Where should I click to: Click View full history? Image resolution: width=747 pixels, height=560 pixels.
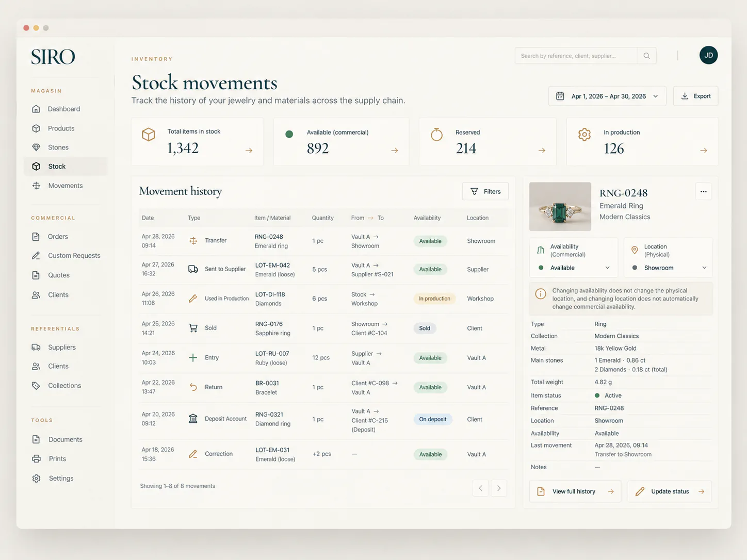click(575, 491)
